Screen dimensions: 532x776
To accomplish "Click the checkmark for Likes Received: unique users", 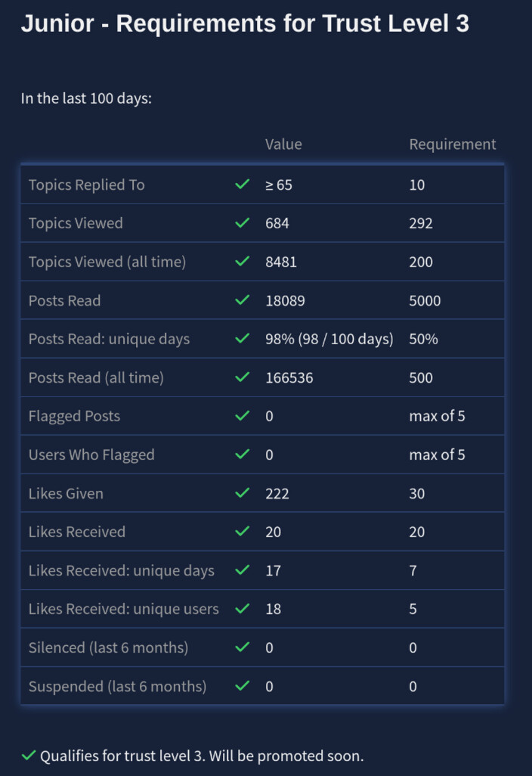I will [x=242, y=609].
